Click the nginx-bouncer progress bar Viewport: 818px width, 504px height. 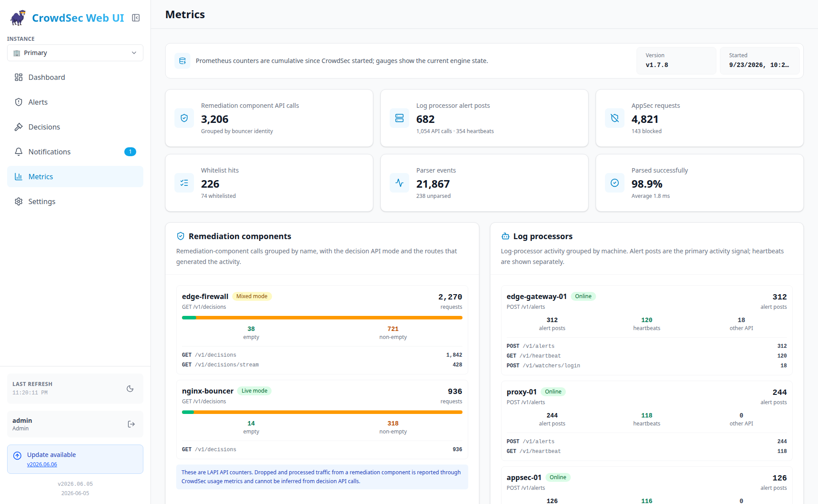[x=322, y=412]
